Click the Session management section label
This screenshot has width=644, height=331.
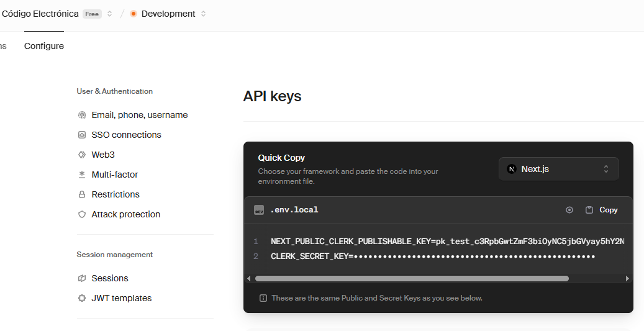(115, 255)
